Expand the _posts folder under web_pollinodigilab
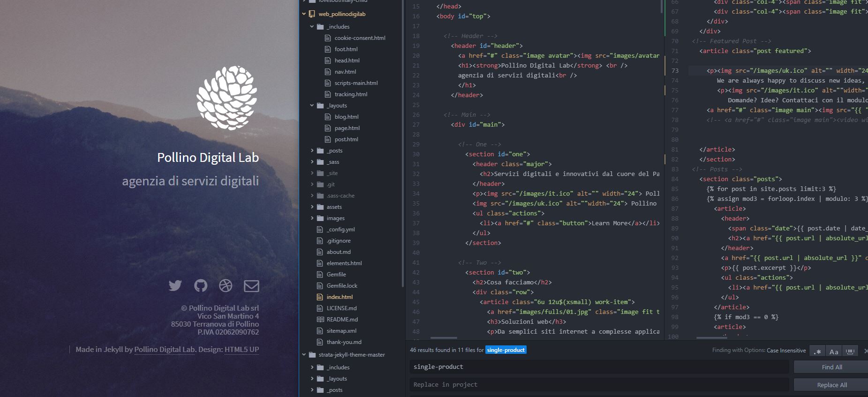The width and height of the screenshot is (868, 397). (x=312, y=151)
